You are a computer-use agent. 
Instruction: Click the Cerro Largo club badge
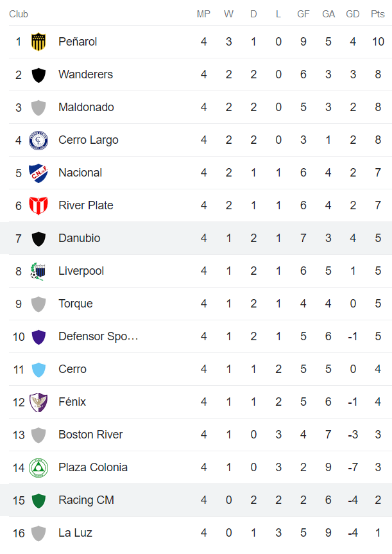[x=38, y=140]
